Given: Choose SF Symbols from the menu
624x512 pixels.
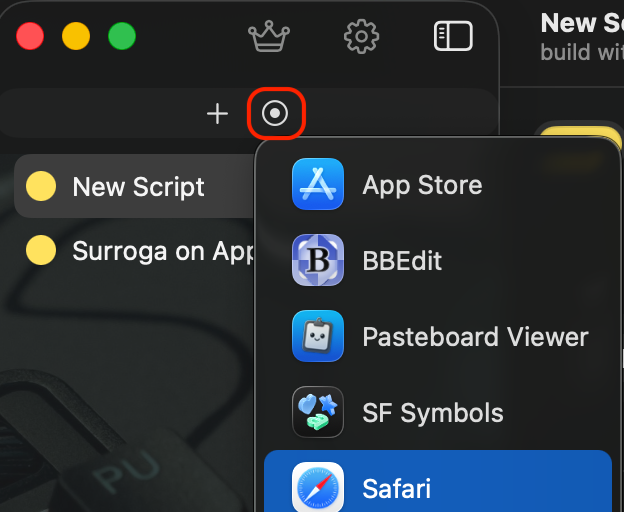Looking at the screenshot, I should point(438,412).
